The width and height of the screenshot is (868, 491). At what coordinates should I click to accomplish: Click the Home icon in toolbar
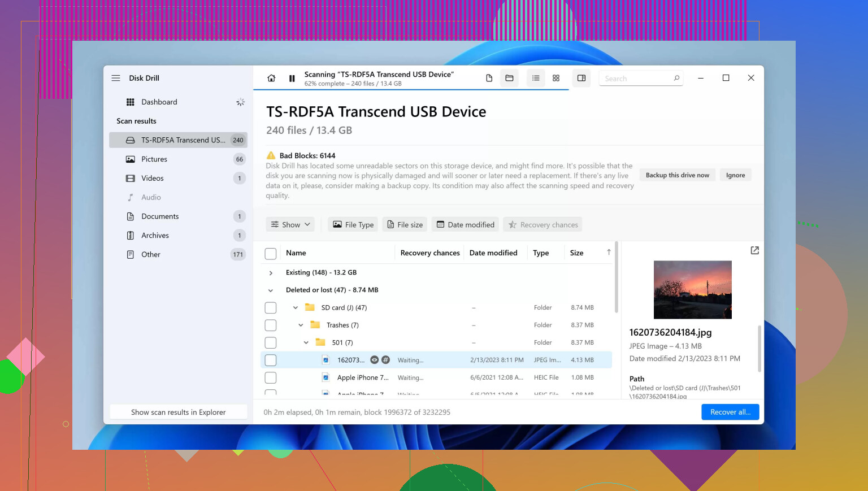(271, 79)
